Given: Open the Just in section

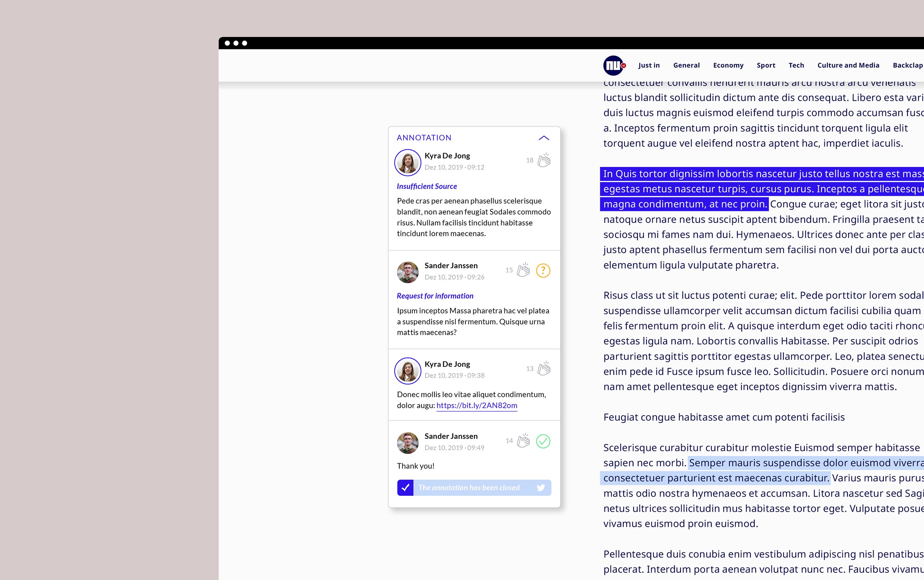Looking at the screenshot, I should pos(649,65).
